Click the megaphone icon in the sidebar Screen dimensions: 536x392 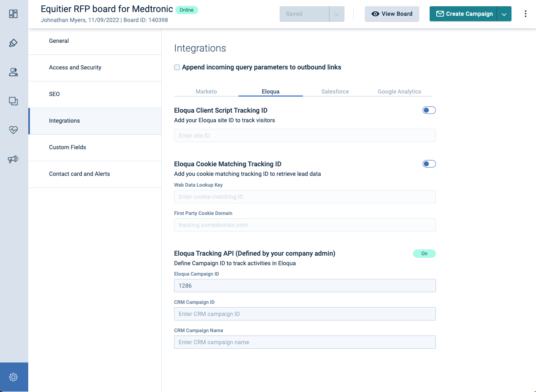pyautogui.click(x=13, y=159)
